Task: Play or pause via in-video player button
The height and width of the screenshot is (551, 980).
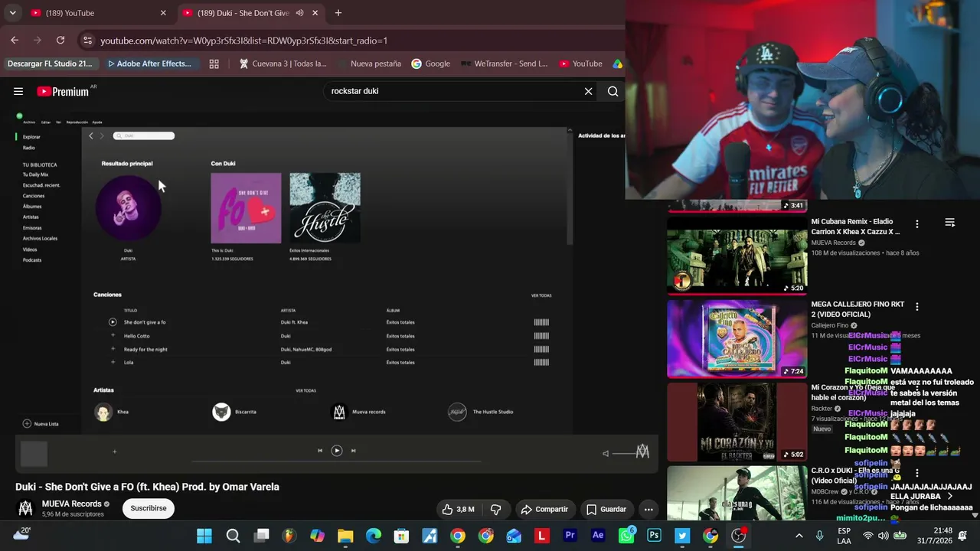Action: [x=337, y=451]
